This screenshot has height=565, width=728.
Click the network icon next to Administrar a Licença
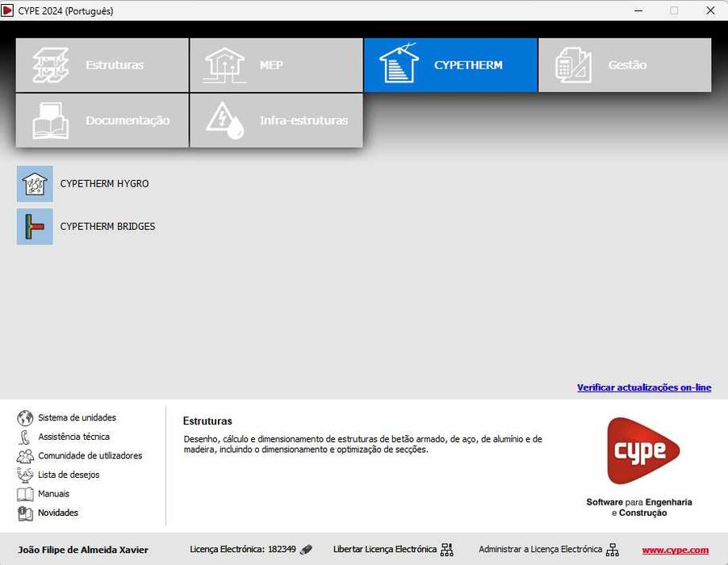pos(613,550)
